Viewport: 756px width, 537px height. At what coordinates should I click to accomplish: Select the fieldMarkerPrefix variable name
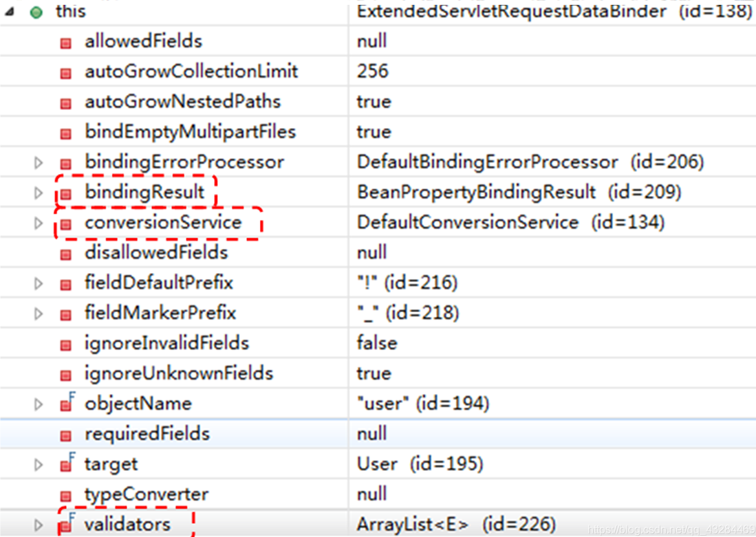[x=160, y=313]
